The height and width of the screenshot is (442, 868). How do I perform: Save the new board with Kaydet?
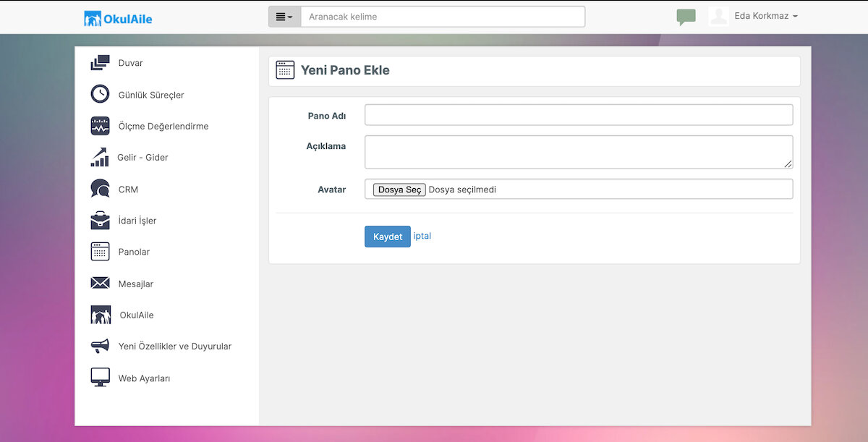[388, 237]
